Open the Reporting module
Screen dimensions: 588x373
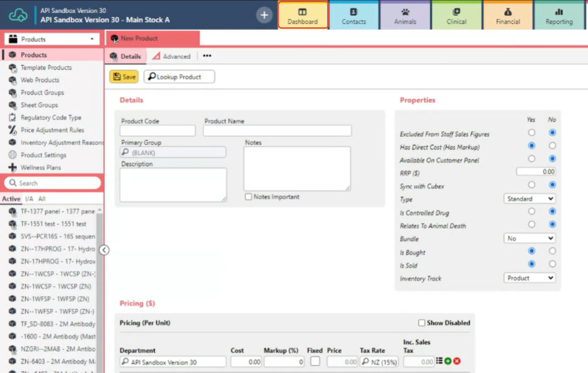pyautogui.click(x=559, y=15)
